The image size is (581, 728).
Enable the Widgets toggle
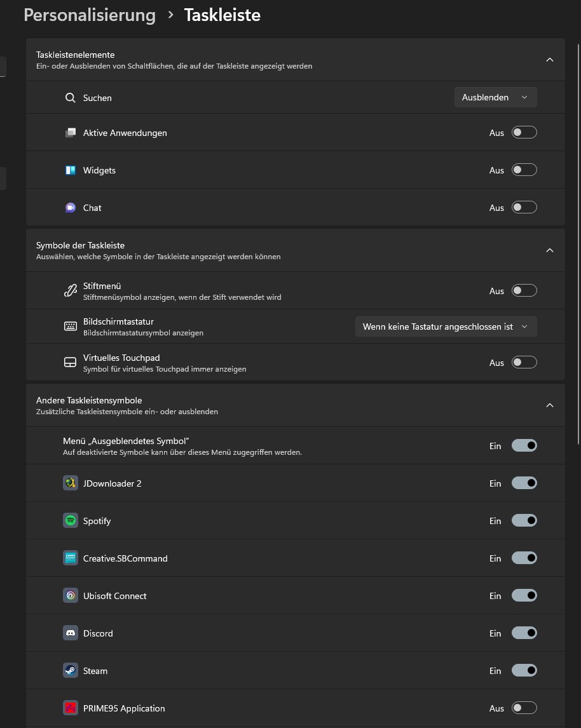tap(524, 170)
